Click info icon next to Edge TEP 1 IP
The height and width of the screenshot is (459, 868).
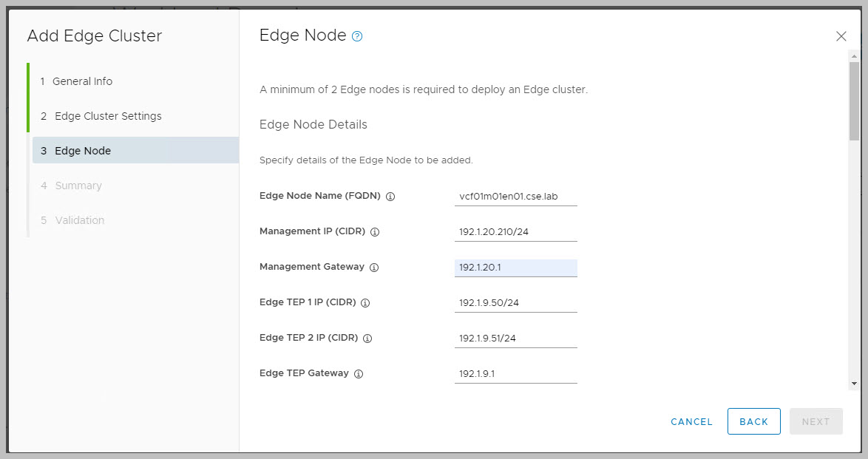[x=365, y=303]
